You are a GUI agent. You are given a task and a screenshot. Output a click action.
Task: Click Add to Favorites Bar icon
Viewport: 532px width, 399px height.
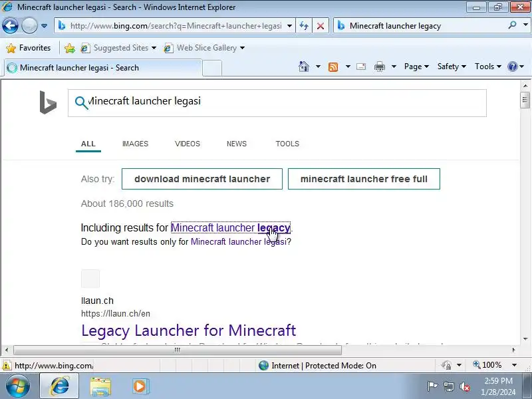click(70, 48)
